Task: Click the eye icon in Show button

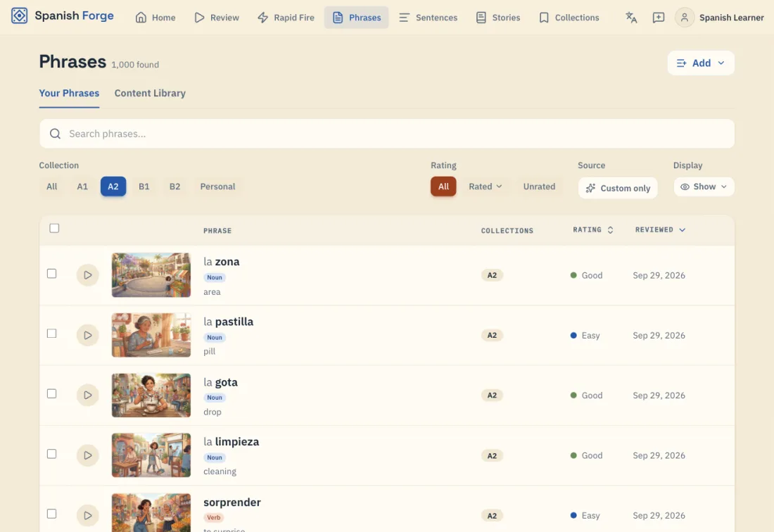Action: pyautogui.click(x=685, y=186)
